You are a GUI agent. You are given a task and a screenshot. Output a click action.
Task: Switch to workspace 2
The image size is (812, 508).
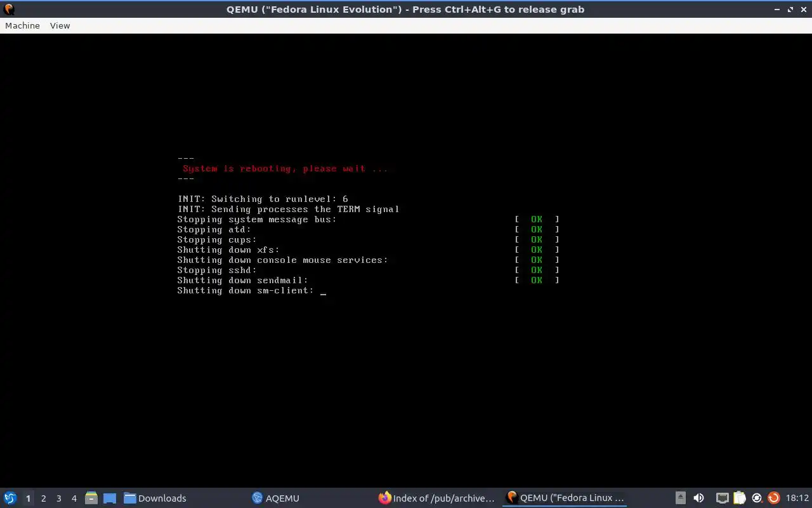point(44,498)
